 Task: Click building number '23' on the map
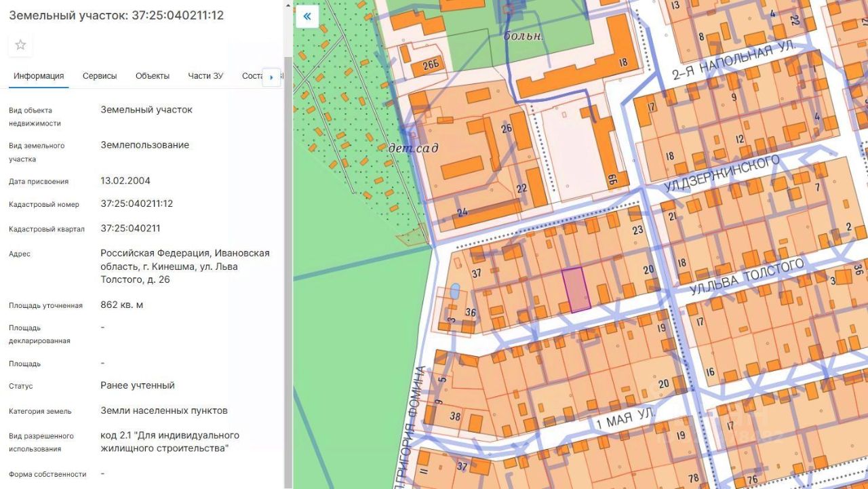point(637,231)
